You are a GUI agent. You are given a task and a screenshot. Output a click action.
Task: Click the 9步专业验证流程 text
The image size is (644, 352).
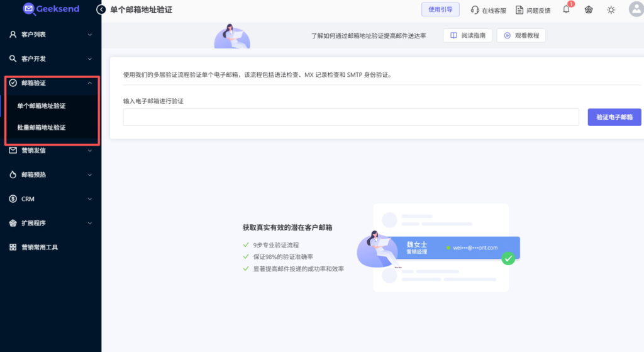[x=276, y=245]
